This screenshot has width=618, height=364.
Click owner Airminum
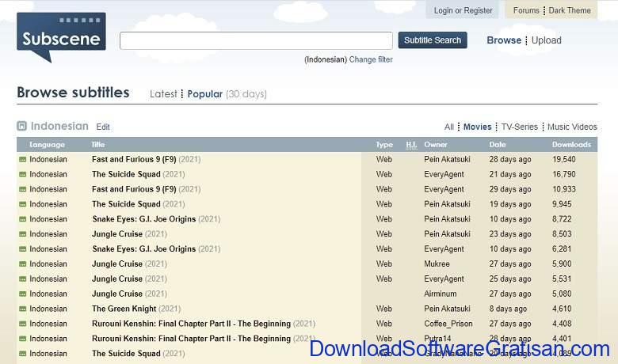(x=441, y=294)
